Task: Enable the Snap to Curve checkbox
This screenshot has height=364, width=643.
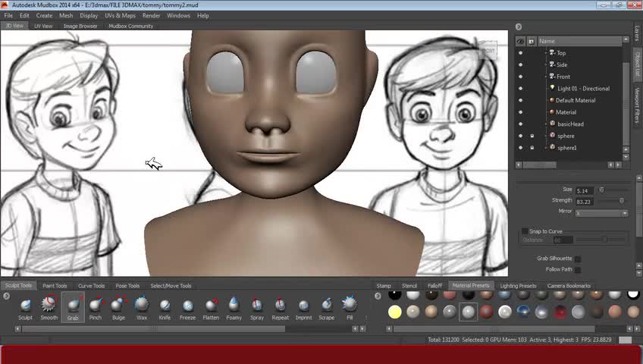Action: coord(525,231)
